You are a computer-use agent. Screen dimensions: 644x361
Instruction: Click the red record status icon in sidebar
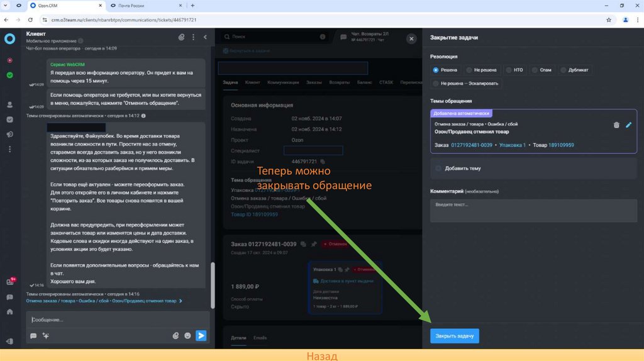pyautogui.click(x=10, y=60)
